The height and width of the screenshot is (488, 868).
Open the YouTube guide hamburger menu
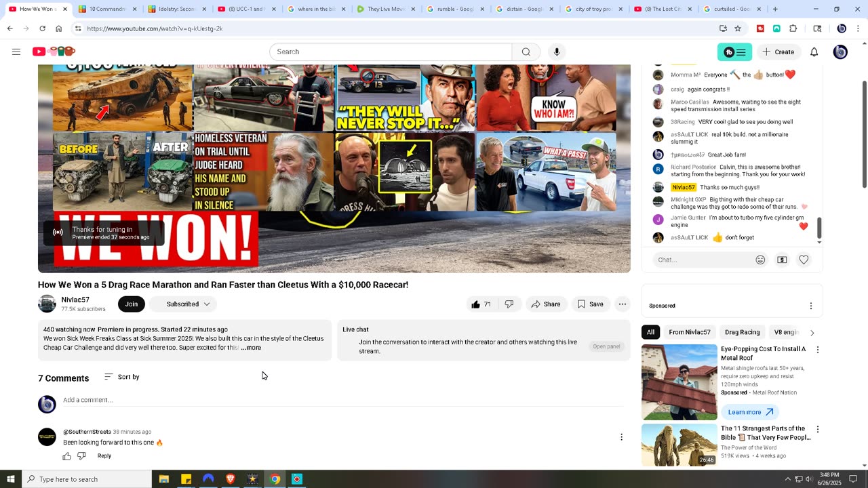click(x=16, y=52)
